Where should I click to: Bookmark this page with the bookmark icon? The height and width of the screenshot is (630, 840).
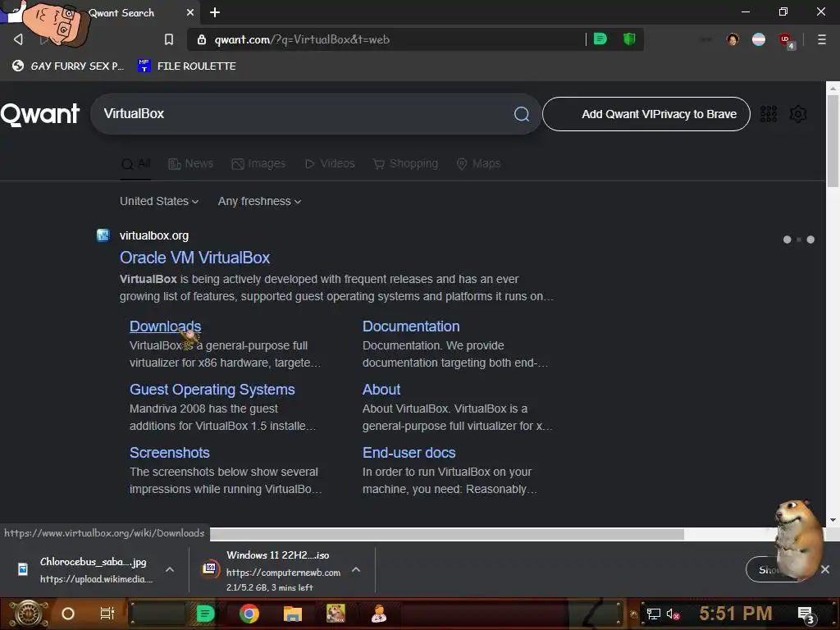[x=169, y=39]
